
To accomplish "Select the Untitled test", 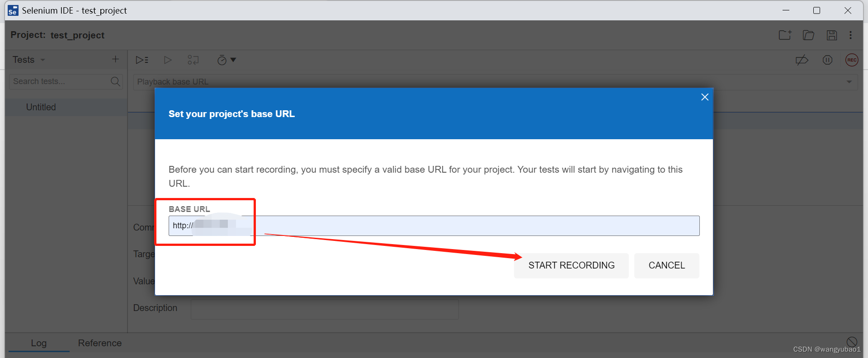I will [x=66, y=107].
